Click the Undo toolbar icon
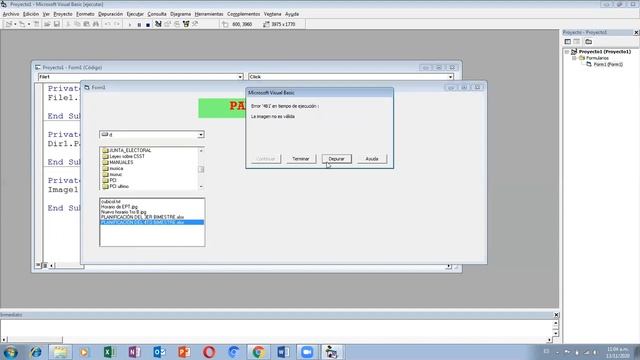This screenshot has width=640, height=360. (108, 24)
